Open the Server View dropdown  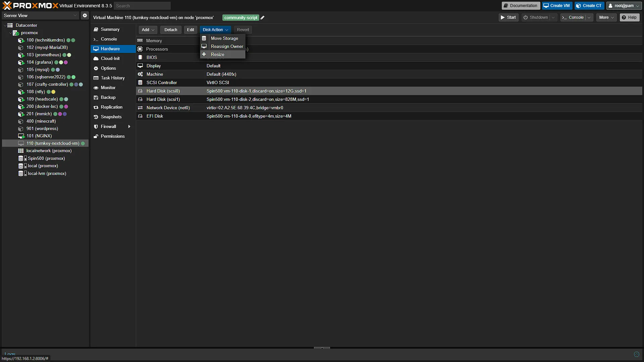tap(41, 15)
